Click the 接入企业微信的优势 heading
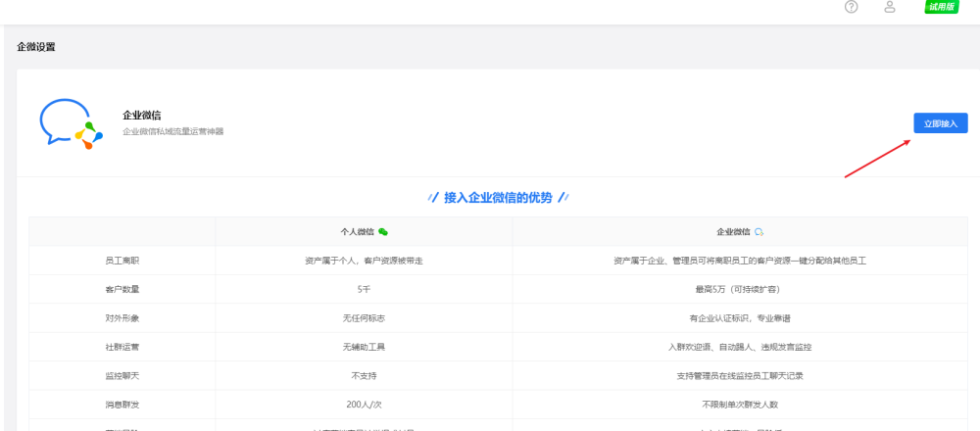 (498, 198)
